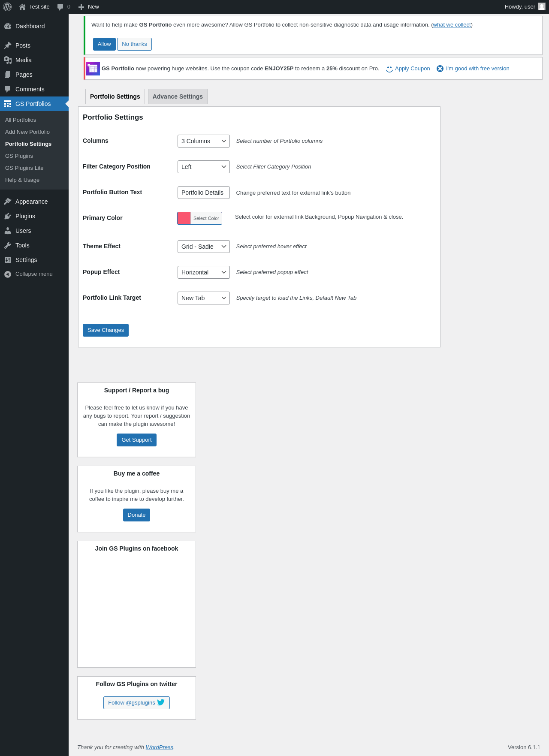
Task: Click the Donate button
Action: coord(136,515)
